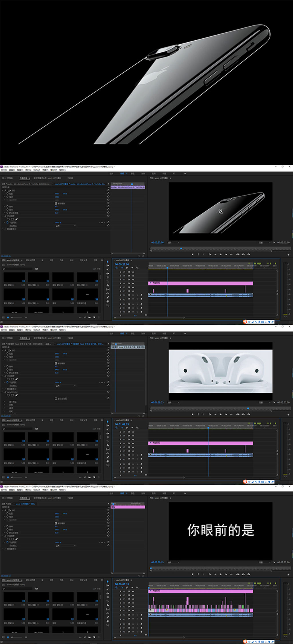Play the sequence in the iPhone-preview monitor
This screenshot has width=293, height=644.
pos(220,254)
